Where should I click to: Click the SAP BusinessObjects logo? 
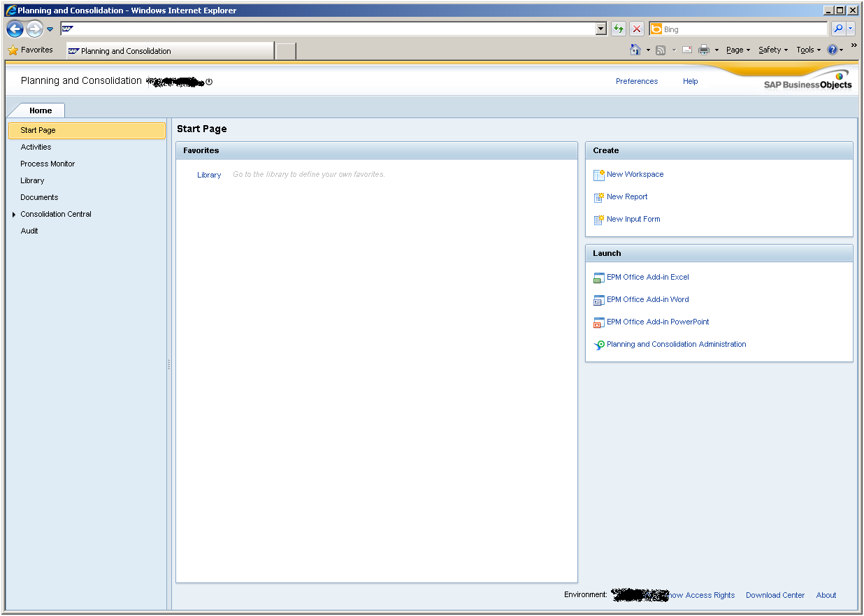808,80
